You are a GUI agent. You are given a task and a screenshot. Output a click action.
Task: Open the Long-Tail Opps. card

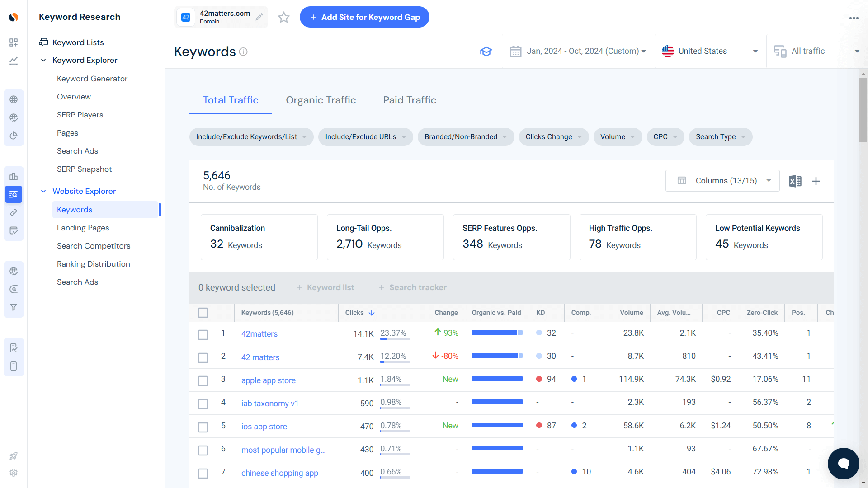tap(385, 237)
